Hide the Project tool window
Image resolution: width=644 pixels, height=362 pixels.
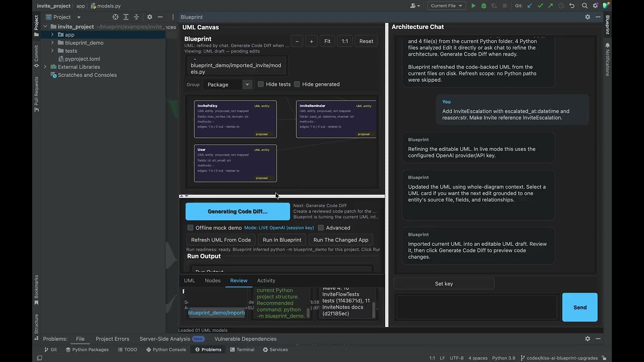tap(160, 17)
